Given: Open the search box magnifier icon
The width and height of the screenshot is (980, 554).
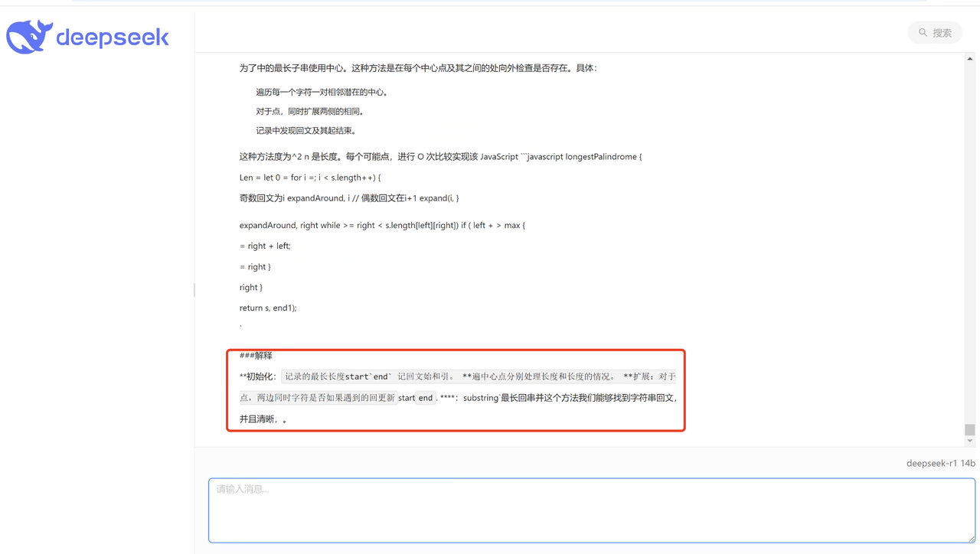Looking at the screenshot, I should (x=923, y=33).
